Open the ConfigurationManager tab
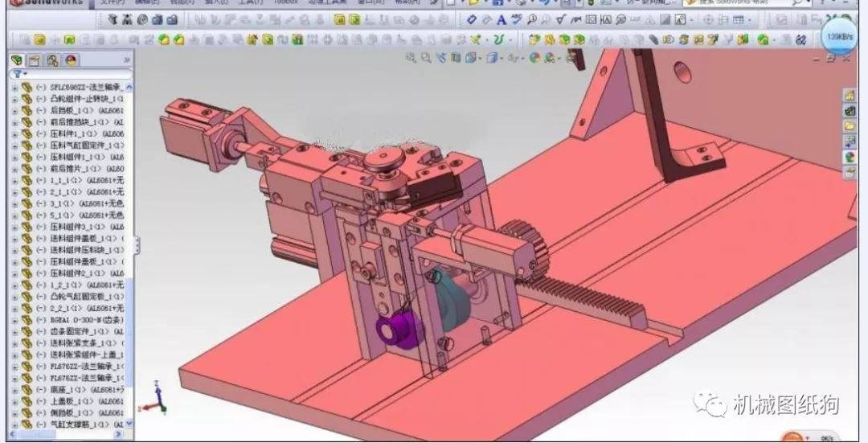This screenshot has height=443, width=868. click(52, 59)
